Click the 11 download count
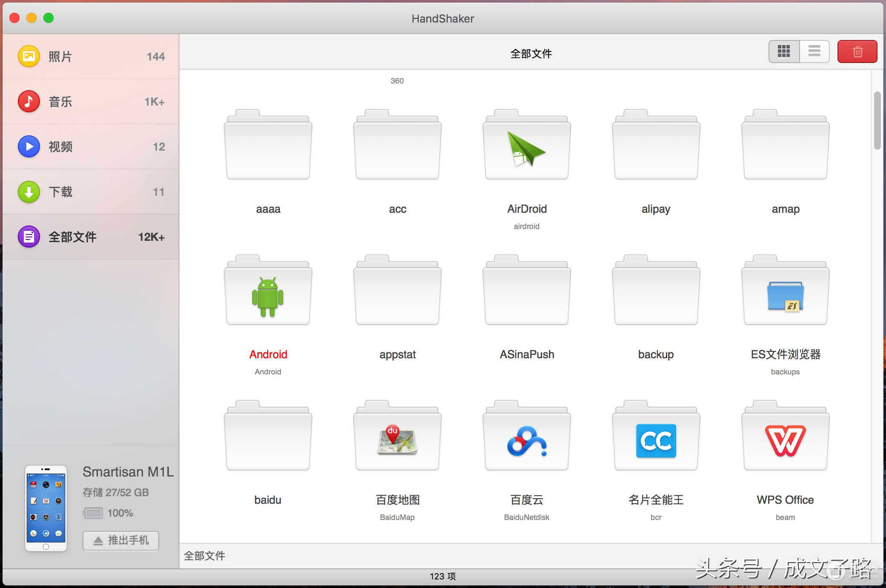886x588 pixels. click(x=159, y=192)
